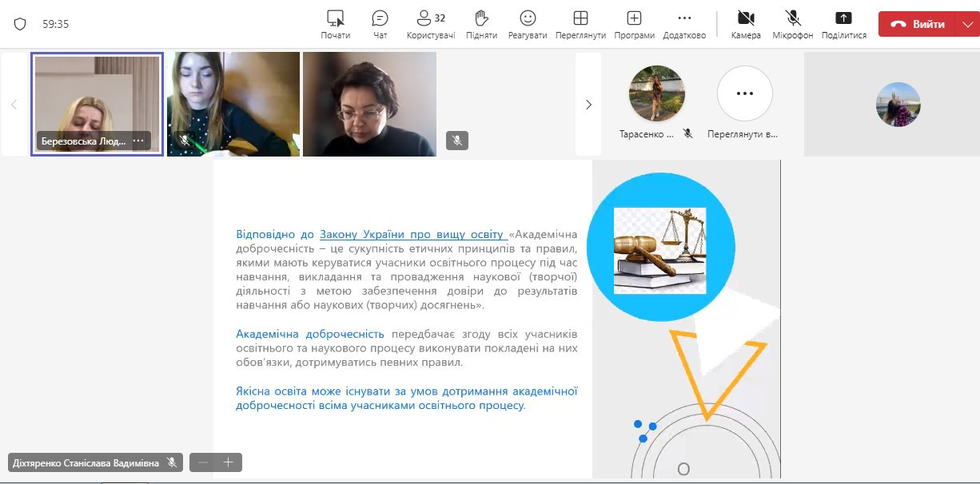Image resolution: width=980 pixels, height=484 pixels.
Task: Show next participants with right arrow
Action: 588,105
